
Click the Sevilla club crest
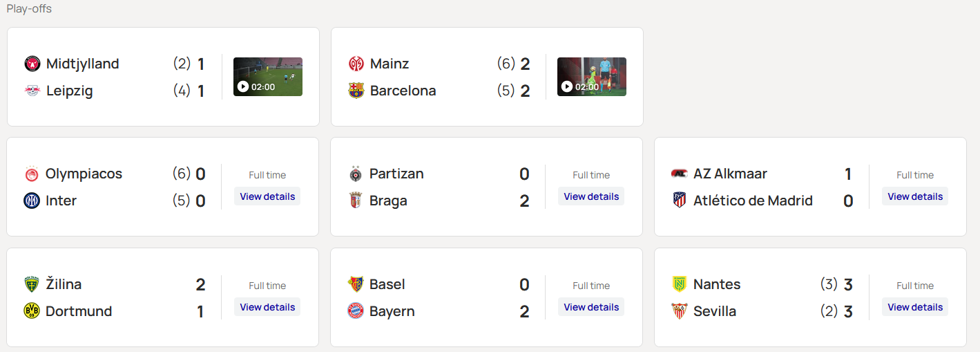tap(680, 311)
